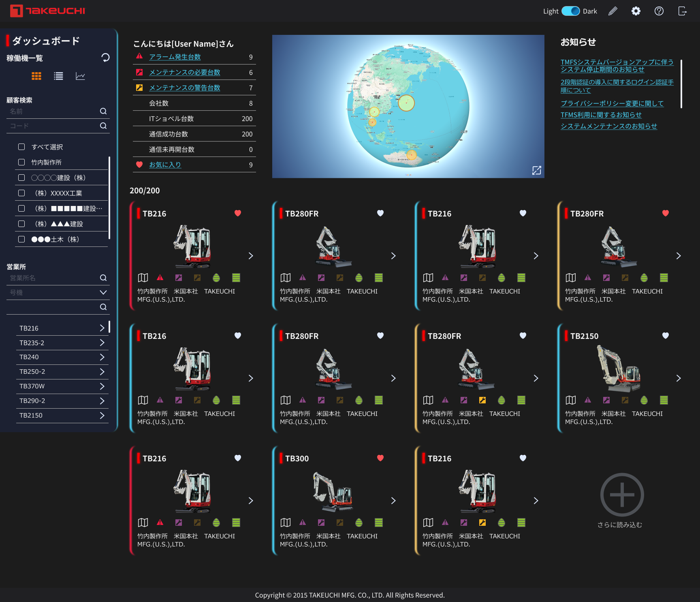This screenshot has width=700, height=602.
Task: Open アラーム発生台数 link
Action: (175, 57)
